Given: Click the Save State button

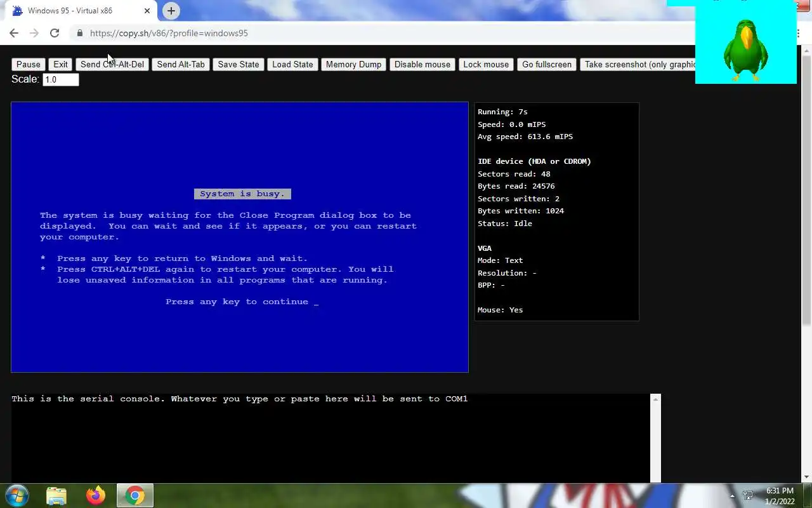Looking at the screenshot, I should point(239,64).
